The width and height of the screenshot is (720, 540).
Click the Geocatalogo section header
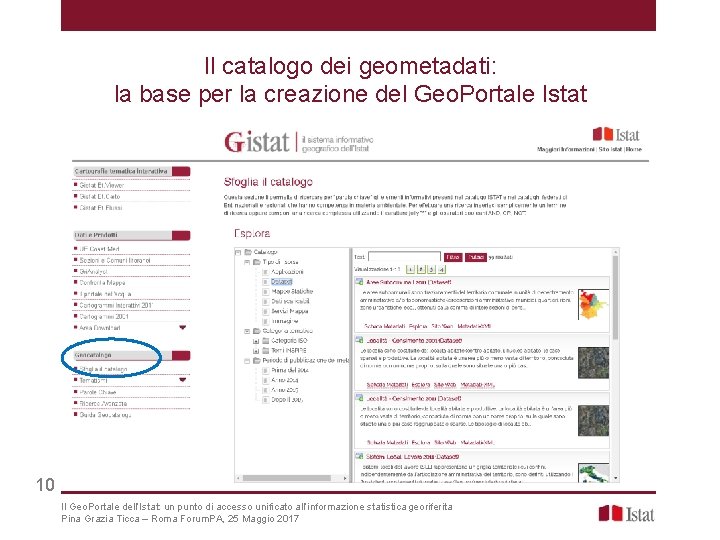coord(131,355)
